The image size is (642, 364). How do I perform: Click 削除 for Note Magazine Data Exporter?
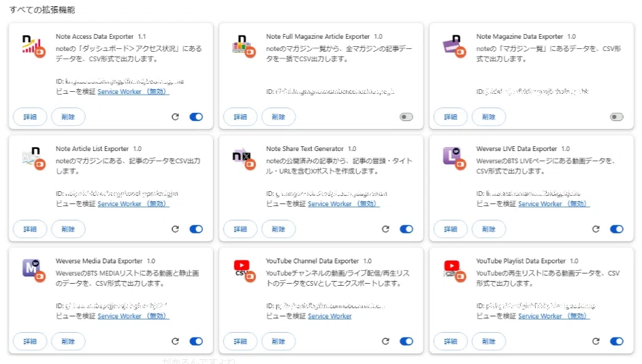(x=488, y=117)
